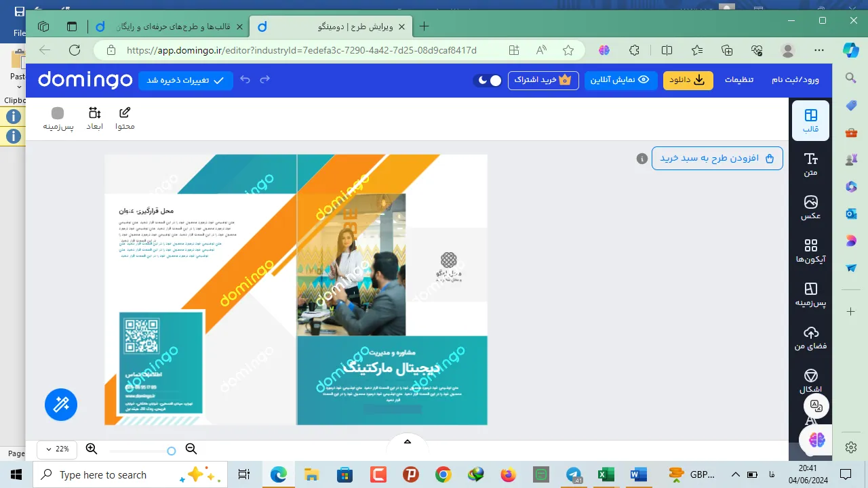Open Edge tab actions menu icon
Screen dimensions: 868x488
[x=72, y=27]
